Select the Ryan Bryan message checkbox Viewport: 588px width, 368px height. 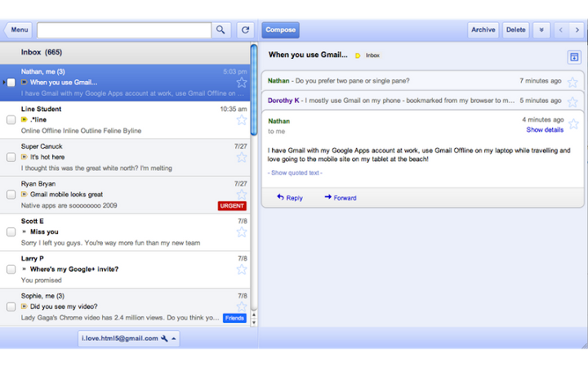(x=11, y=195)
